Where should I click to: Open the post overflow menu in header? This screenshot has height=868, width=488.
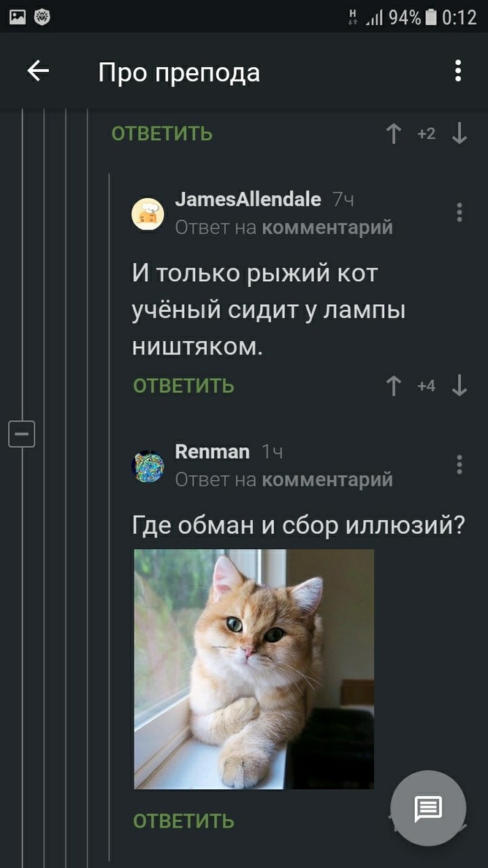click(x=458, y=70)
